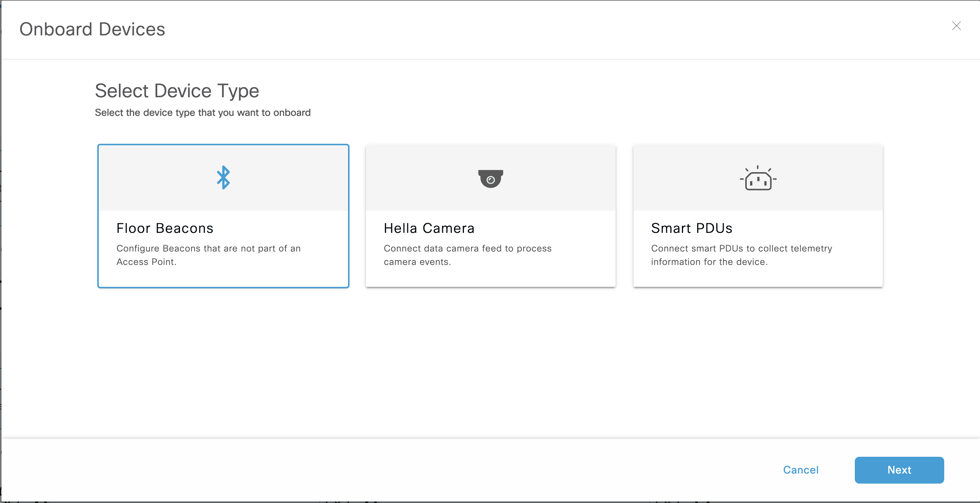Click the onboard instruction subtitle text
This screenshot has height=503, width=980.
click(x=202, y=113)
